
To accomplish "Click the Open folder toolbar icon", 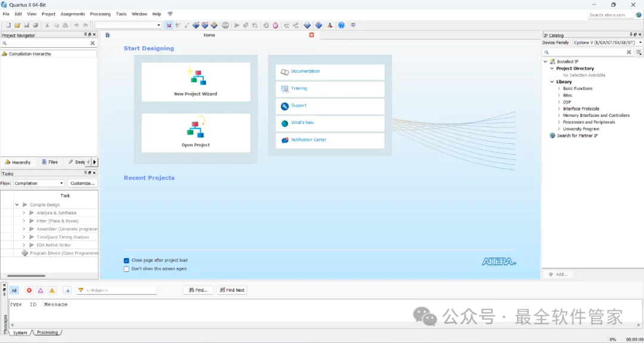I will pyautogui.click(x=17, y=25).
